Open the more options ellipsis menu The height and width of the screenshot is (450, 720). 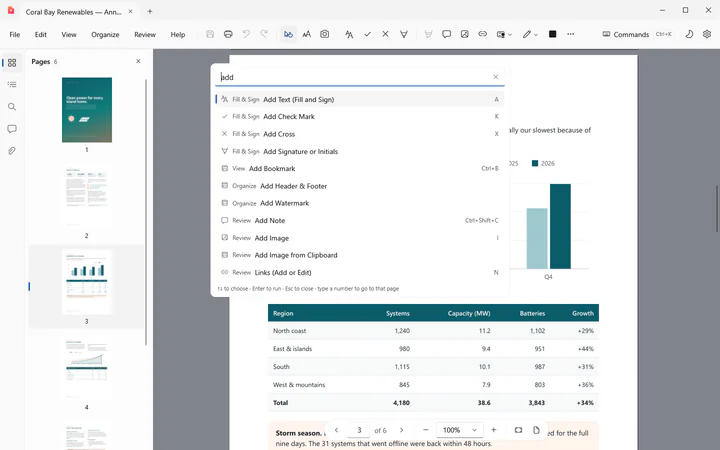(x=570, y=34)
